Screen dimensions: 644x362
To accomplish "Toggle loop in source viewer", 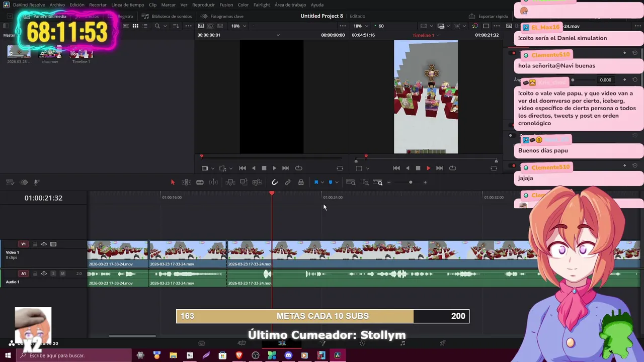I will click(x=298, y=168).
